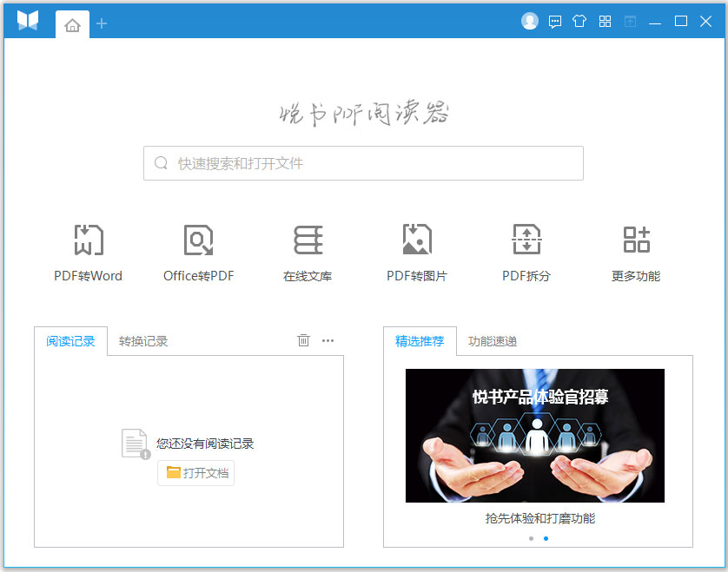The height and width of the screenshot is (572, 728).
Task: Switch to the 转换记录 tab
Action: coord(142,340)
